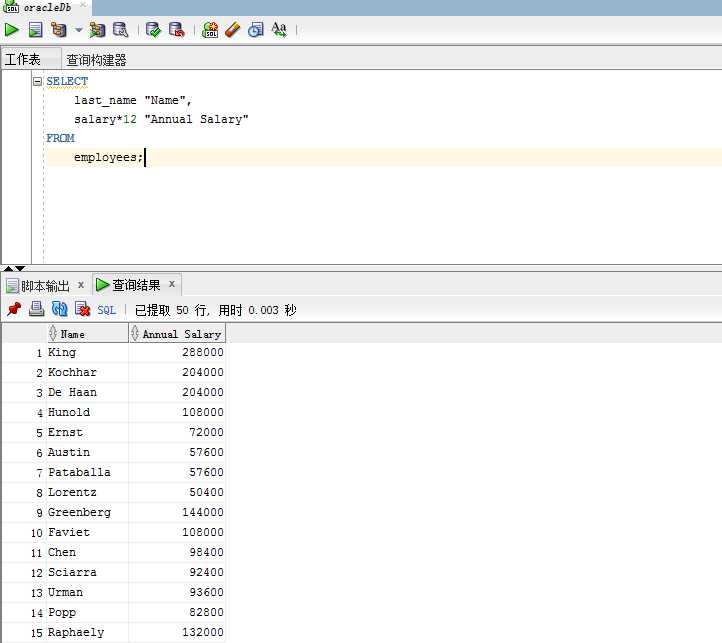Collapse the SELECT statement fold marker

[x=37, y=82]
